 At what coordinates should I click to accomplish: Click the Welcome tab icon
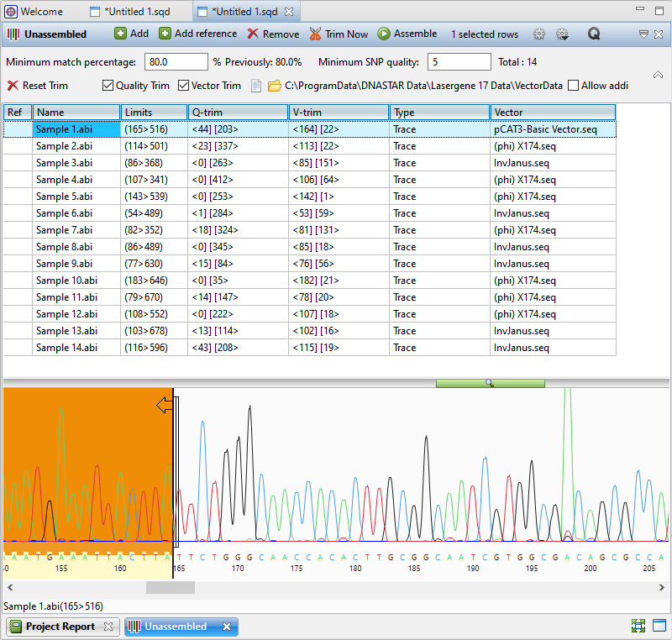[x=11, y=12]
